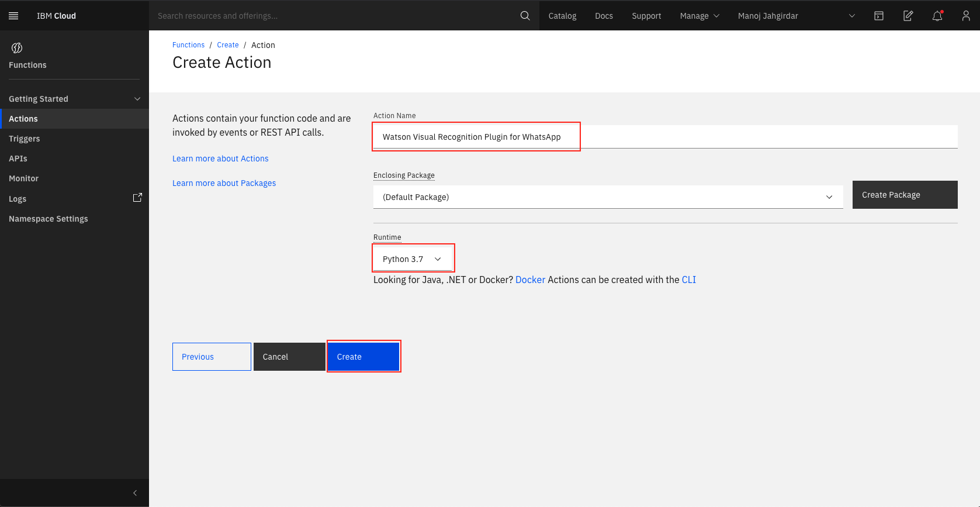Open the cost estimator edit icon
Image resolution: width=980 pixels, height=507 pixels.
click(x=908, y=16)
